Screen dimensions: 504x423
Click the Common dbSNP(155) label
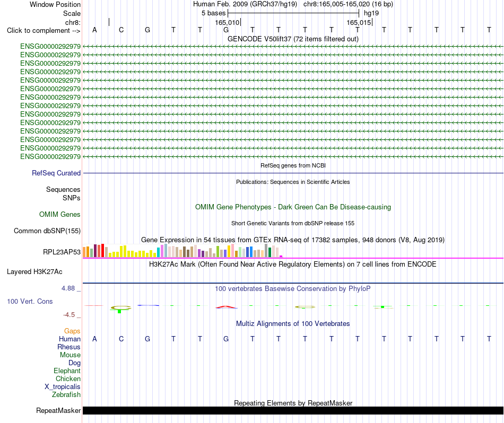pyautogui.click(x=47, y=231)
